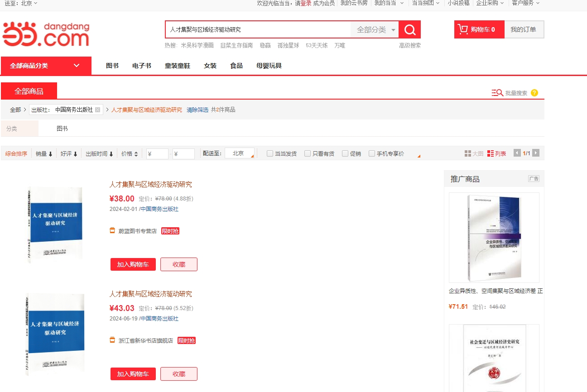Screen dimensions: 587x392
Task: Add the ¥38.00 book to cart
Action: point(133,264)
